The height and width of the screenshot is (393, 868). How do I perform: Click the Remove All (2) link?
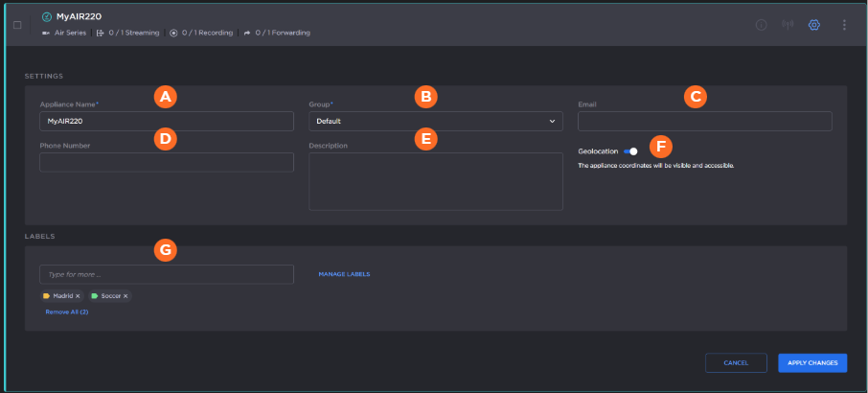[x=67, y=312]
